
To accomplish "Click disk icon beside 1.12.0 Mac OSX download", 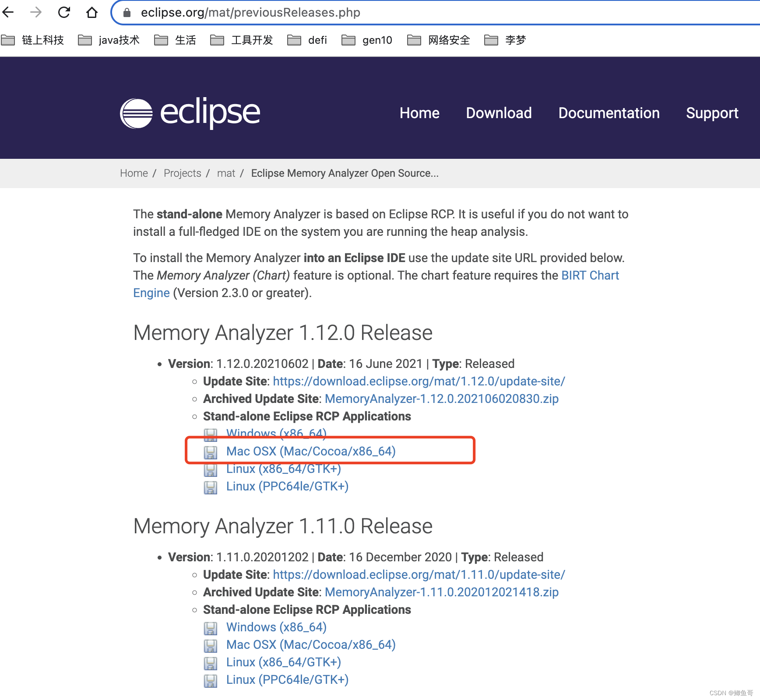I will [x=211, y=452].
